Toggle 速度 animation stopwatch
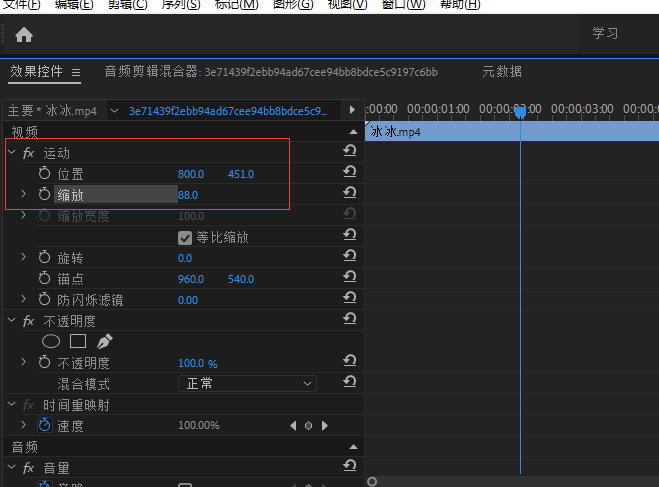659x487 pixels. 44,425
